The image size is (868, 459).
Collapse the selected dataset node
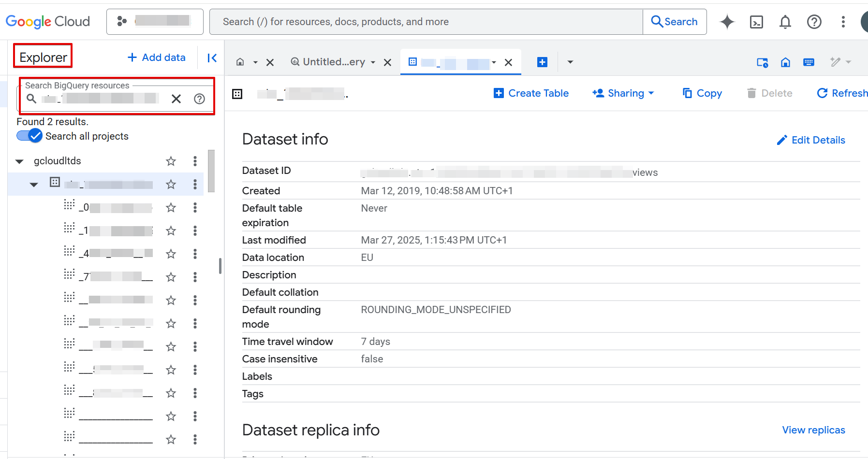coord(34,185)
